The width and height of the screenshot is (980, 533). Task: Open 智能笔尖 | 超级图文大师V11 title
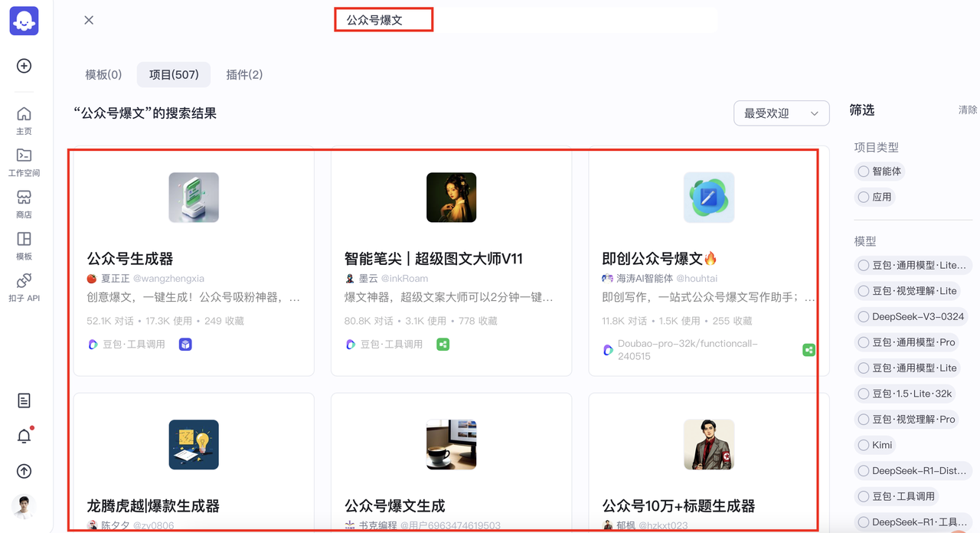click(433, 259)
